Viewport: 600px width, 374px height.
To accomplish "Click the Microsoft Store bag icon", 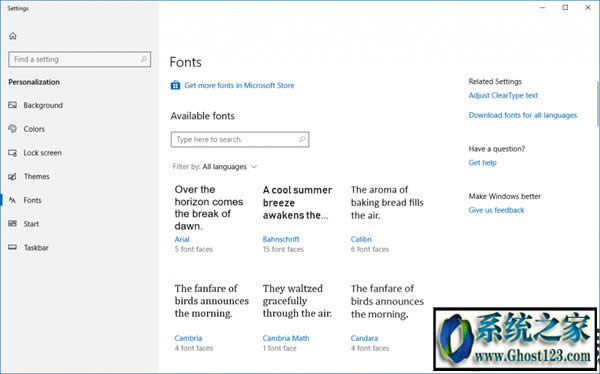I will (175, 85).
